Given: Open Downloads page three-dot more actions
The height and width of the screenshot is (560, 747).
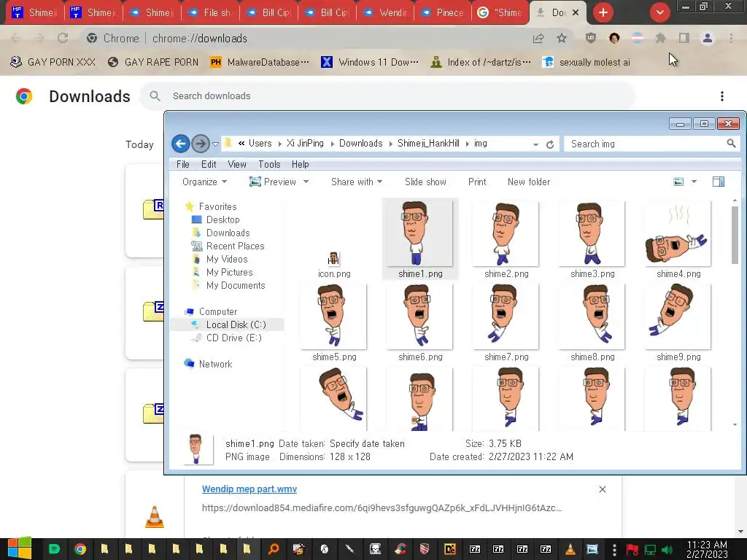Looking at the screenshot, I should pyautogui.click(x=722, y=96).
